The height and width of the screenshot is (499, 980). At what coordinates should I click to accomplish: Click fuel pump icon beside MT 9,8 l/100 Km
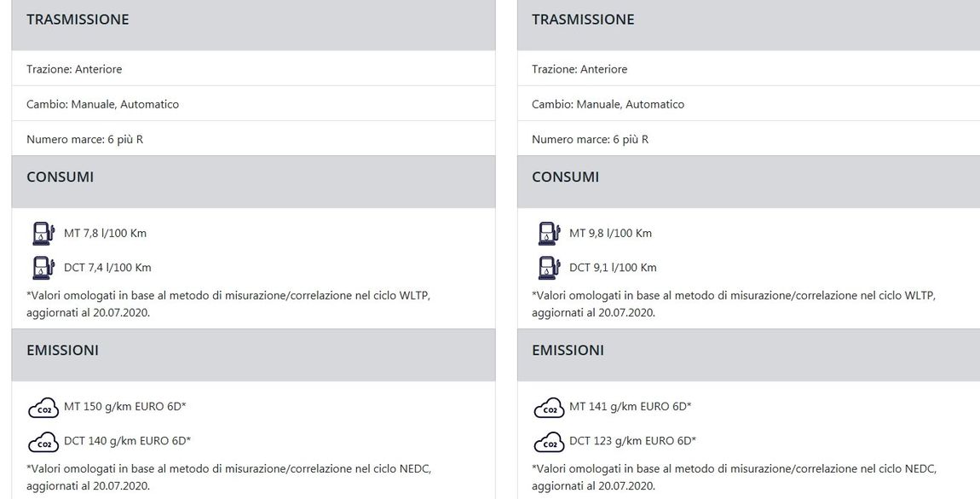[x=549, y=233]
